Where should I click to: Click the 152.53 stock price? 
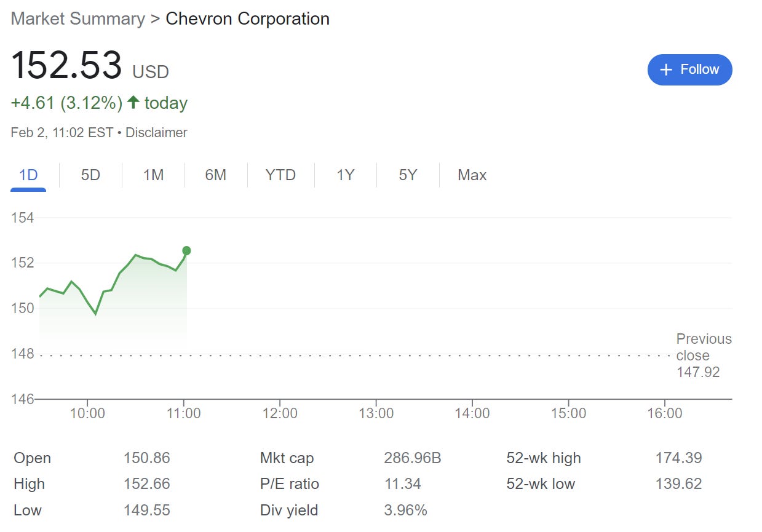[66, 66]
